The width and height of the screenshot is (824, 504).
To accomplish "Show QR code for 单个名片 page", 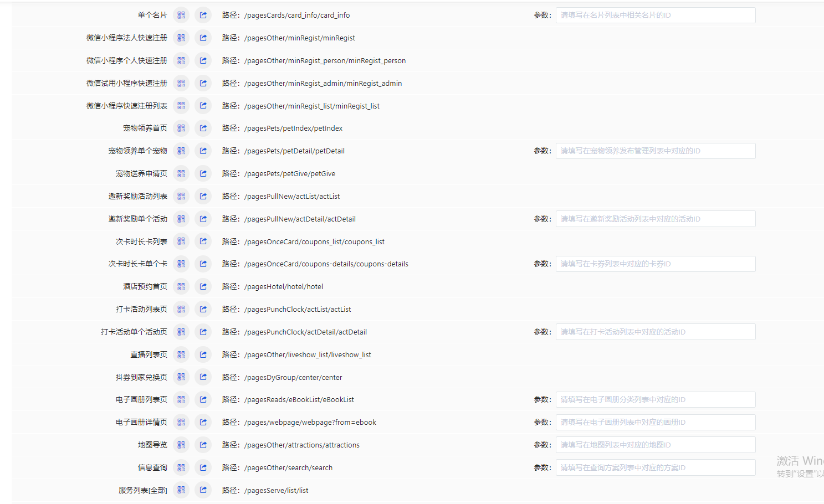I will click(181, 16).
